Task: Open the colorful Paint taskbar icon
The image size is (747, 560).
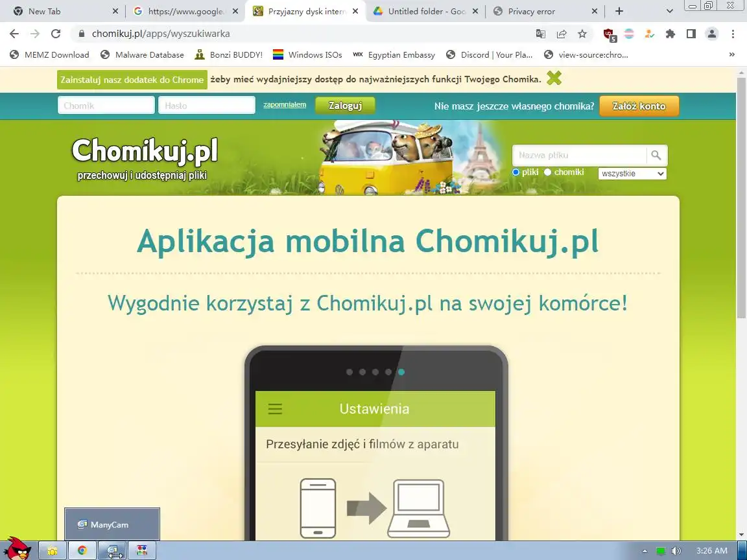Action: coord(142,551)
